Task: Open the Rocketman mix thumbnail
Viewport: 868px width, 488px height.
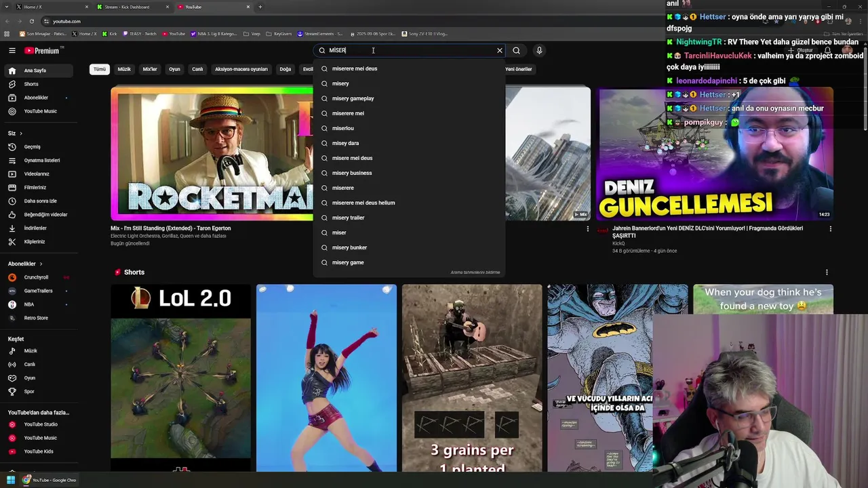Action: coord(212,154)
